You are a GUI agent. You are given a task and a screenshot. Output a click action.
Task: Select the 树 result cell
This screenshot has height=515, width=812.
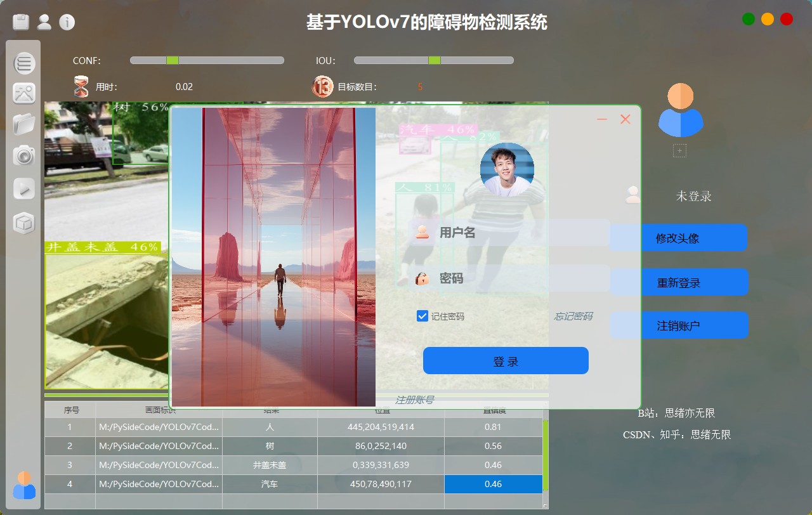click(270, 446)
